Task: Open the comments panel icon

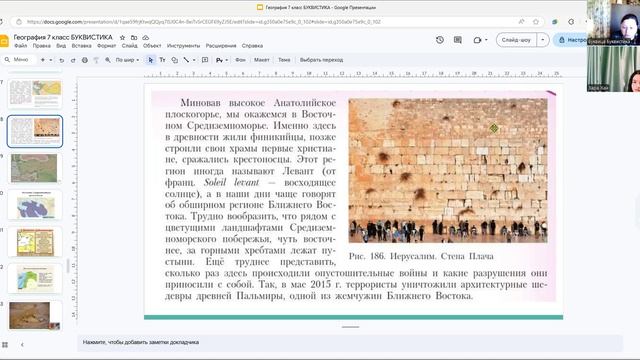Action: coord(458,40)
